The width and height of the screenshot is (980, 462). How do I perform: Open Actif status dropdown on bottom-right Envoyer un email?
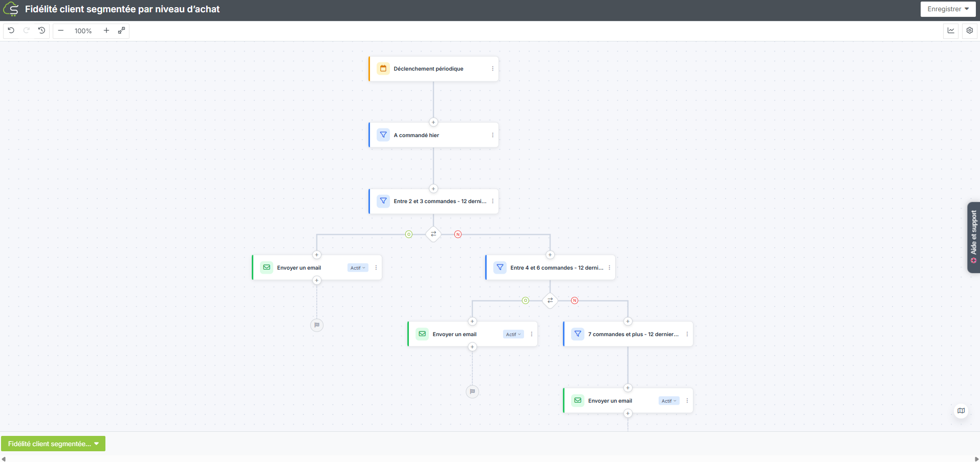point(669,401)
